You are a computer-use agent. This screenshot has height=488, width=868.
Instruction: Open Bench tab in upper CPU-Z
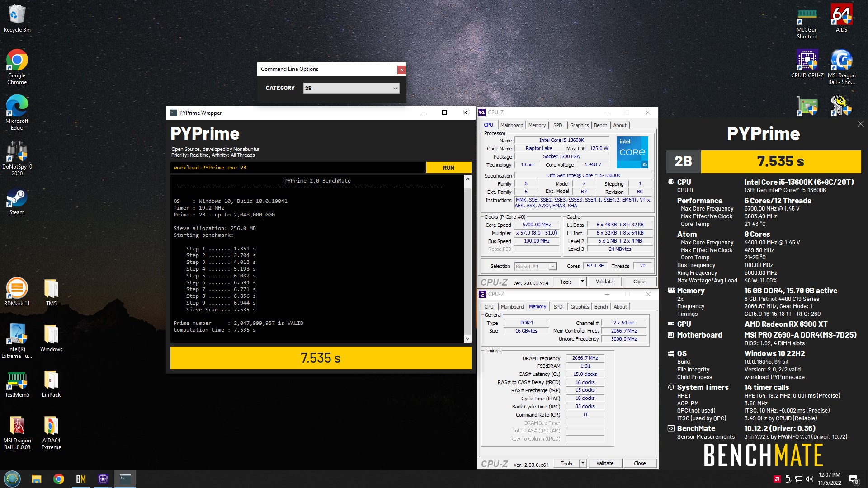click(x=601, y=125)
